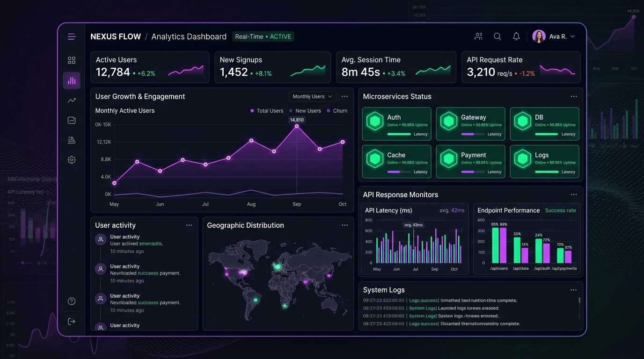
Task: Open notifications with the bell icon
Action: click(x=516, y=36)
